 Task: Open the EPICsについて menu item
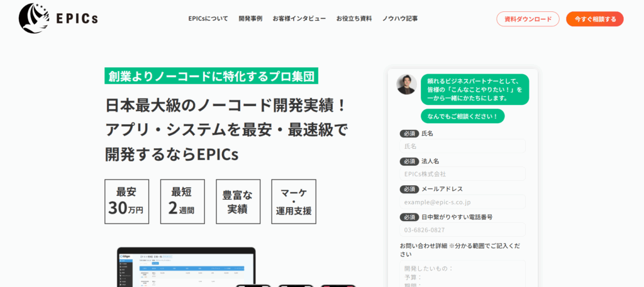[x=208, y=18]
